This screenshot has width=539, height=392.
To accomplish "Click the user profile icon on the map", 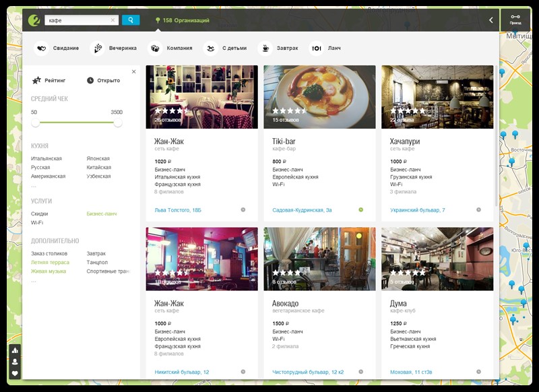I will 15,362.
